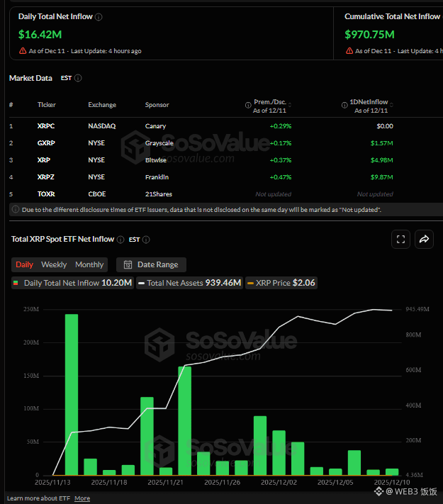Click the info icon next to Market Data EST

pos(78,78)
